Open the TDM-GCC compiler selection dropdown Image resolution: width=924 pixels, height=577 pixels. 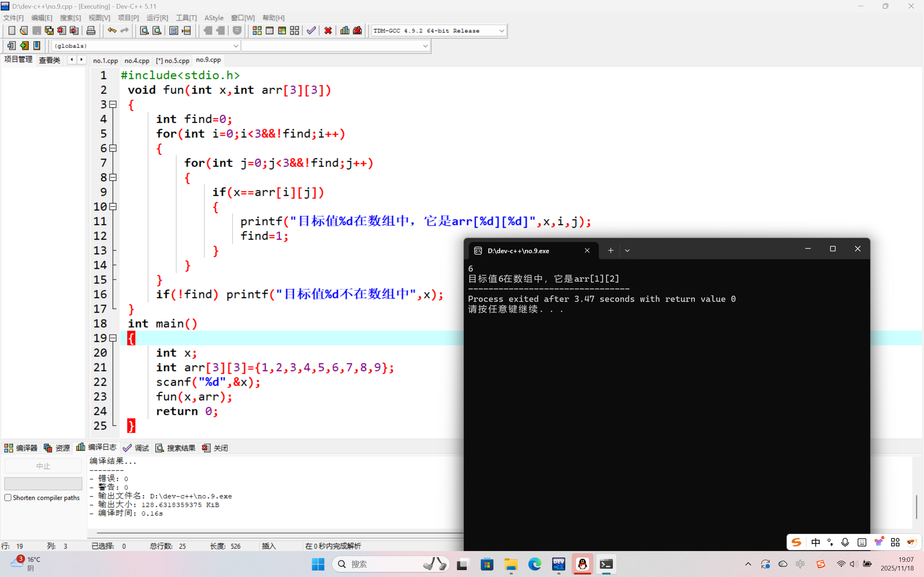[502, 31]
